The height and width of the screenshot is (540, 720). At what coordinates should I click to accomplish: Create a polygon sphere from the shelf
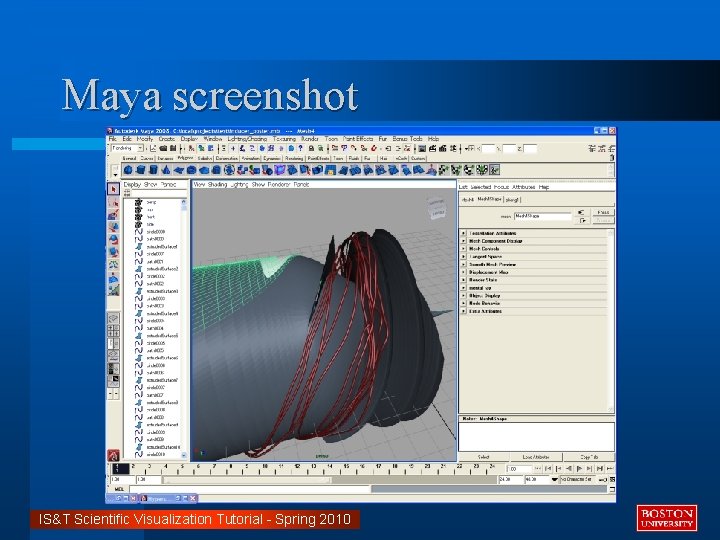(x=128, y=170)
